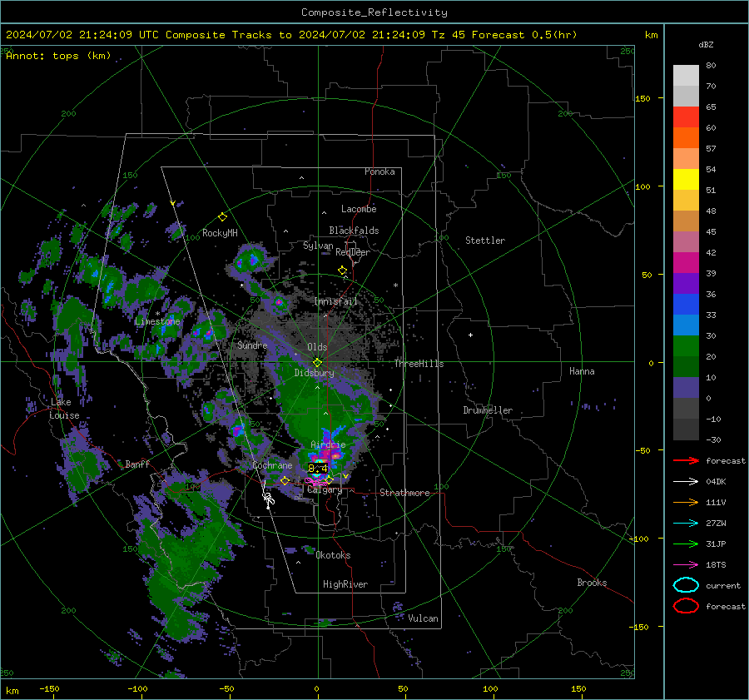Image resolution: width=749 pixels, height=700 pixels.
Task: Click the Limestone label on map
Action: (157, 321)
